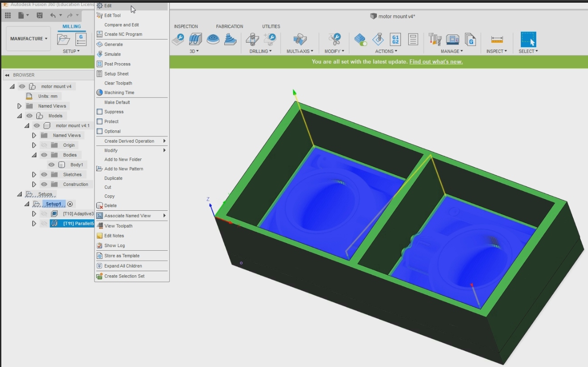Image resolution: width=588 pixels, height=367 pixels.
Task: Click the Undo arrow
Action: pos(53,15)
